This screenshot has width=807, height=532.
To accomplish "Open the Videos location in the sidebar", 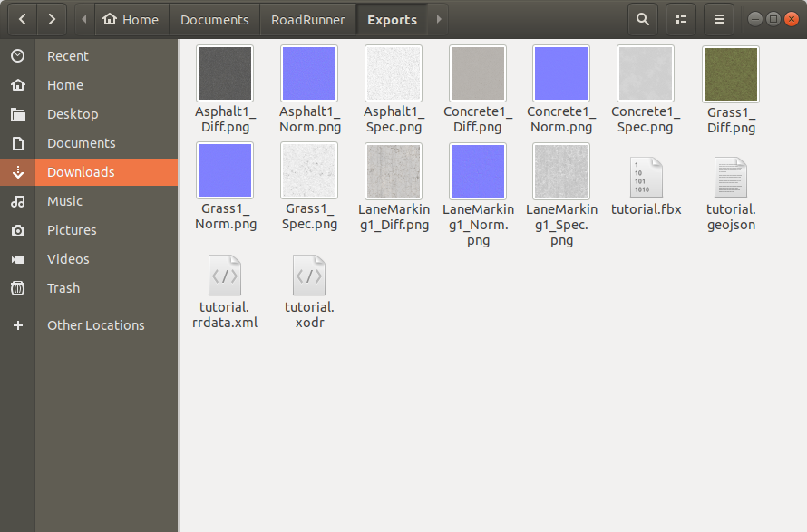I will pos(67,259).
